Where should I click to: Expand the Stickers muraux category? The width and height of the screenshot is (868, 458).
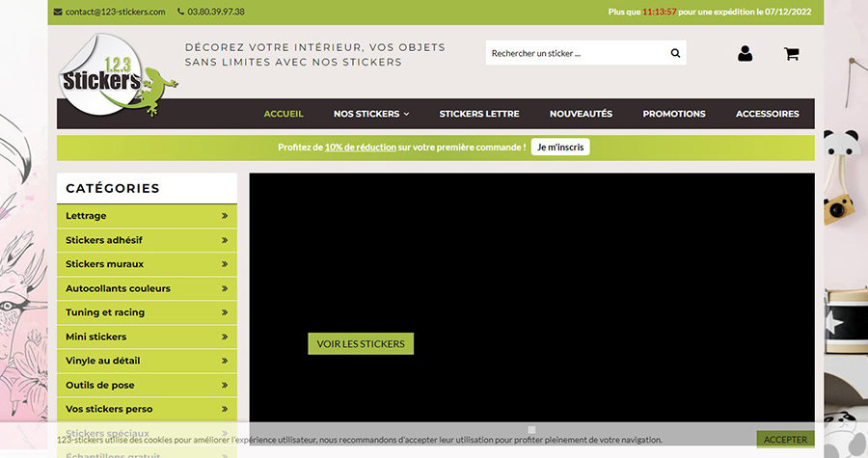(147, 264)
